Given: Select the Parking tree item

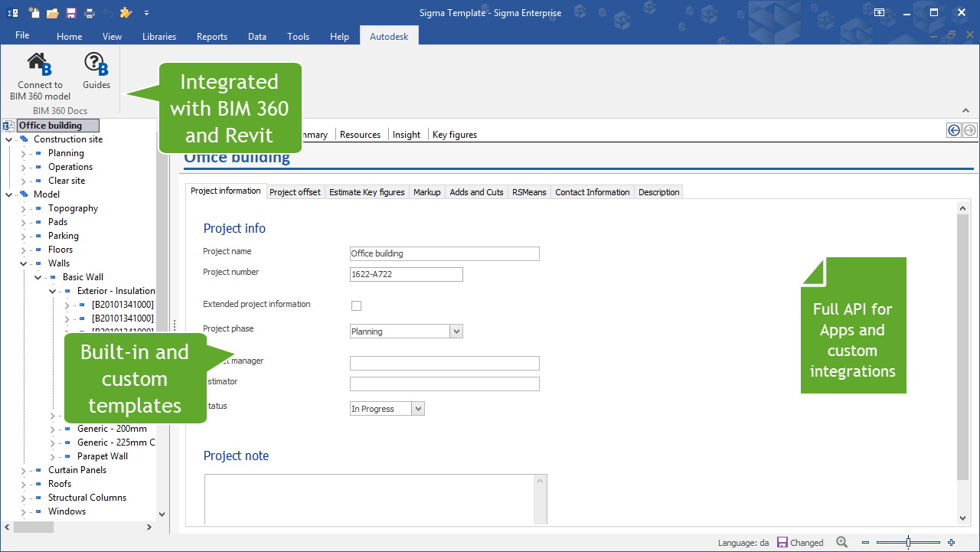Looking at the screenshot, I should click(64, 236).
